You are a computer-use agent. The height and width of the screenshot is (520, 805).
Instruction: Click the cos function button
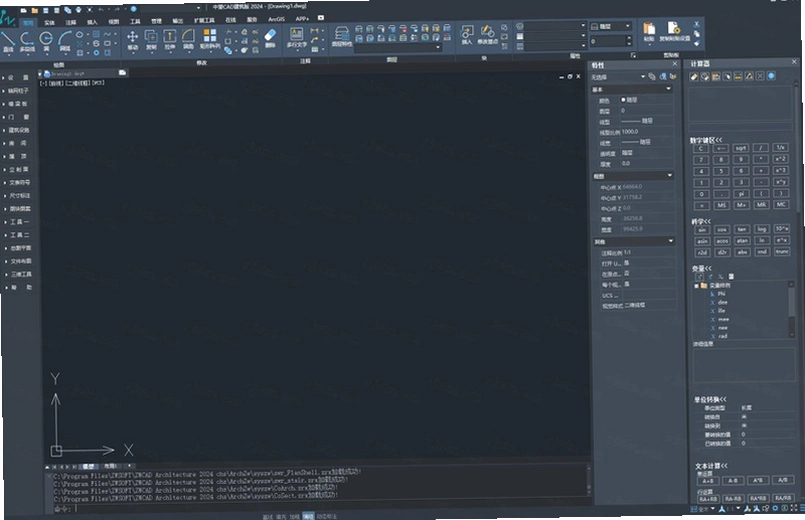(x=722, y=229)
